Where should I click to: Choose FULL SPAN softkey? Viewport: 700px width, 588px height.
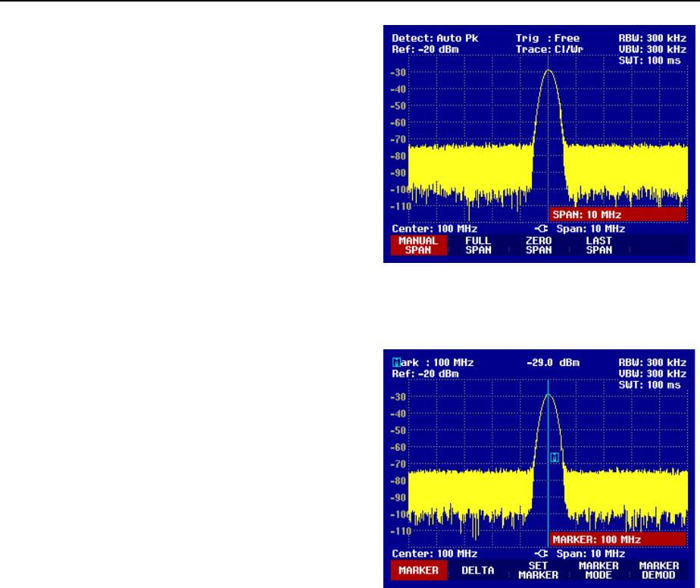478,245
